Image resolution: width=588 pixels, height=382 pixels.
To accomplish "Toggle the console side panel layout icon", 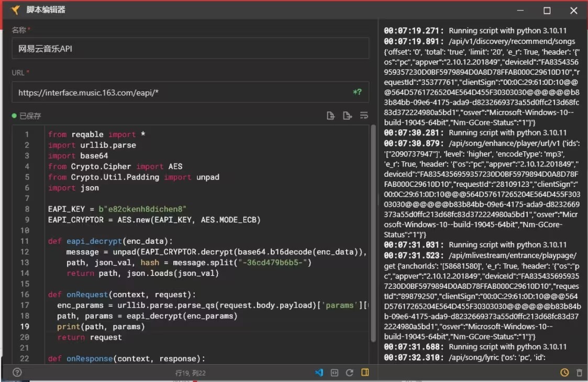I will click(x=365, y=373).
